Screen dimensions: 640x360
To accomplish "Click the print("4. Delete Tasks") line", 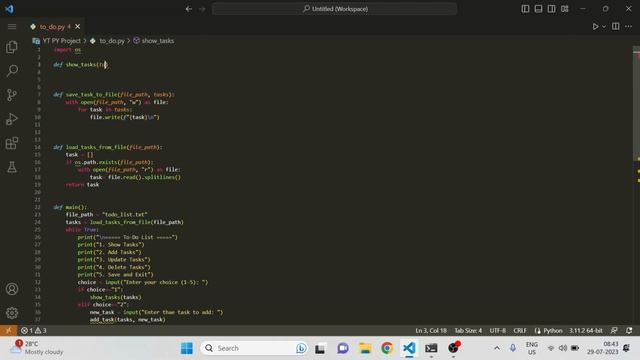I will click(x=114, y=267).
